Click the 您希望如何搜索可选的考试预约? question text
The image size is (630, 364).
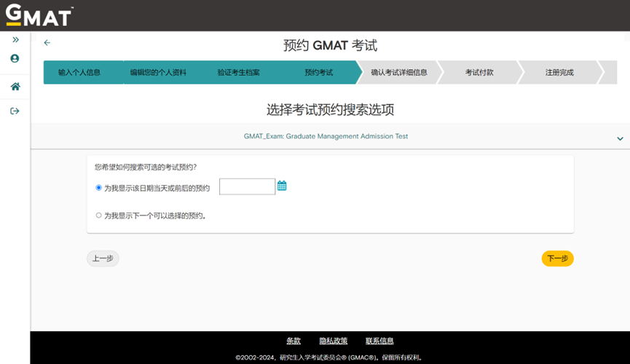pos(146,167)
